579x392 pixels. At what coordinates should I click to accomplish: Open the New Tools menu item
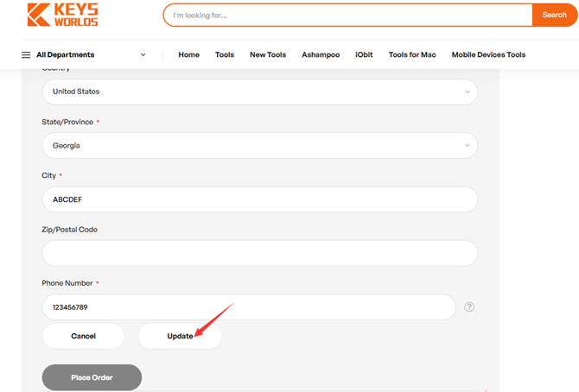point(268,54)
